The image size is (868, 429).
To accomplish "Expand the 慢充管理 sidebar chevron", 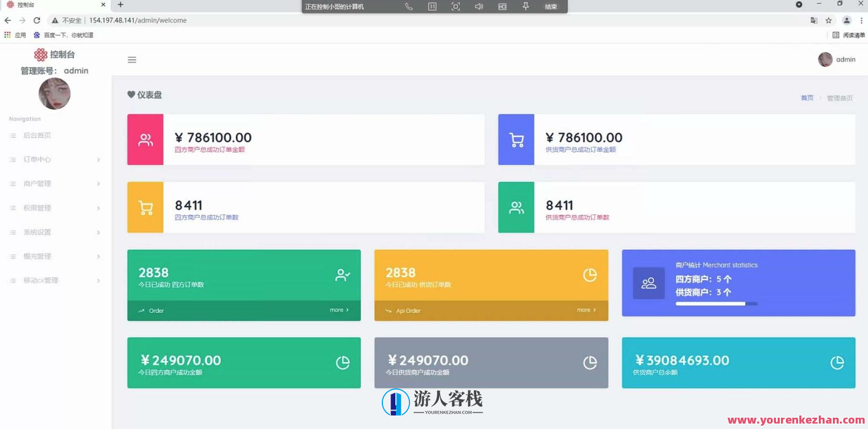I will tap(98, 257).
